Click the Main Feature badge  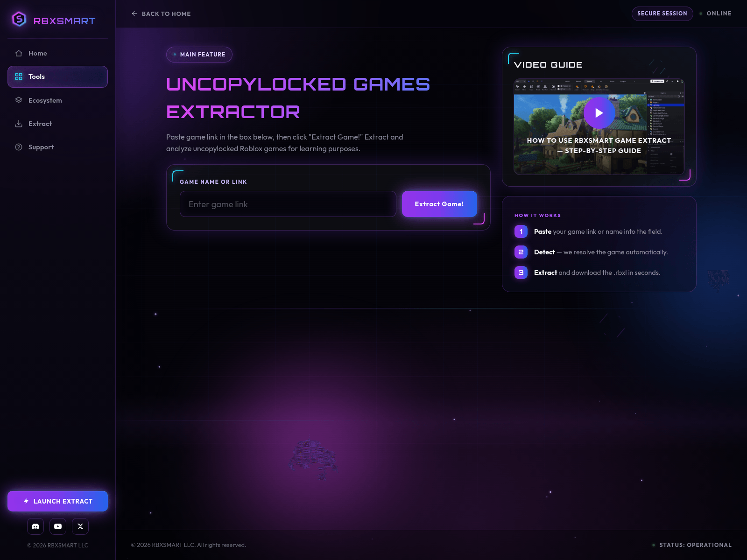pyautogui.click(x=199, y=55)
